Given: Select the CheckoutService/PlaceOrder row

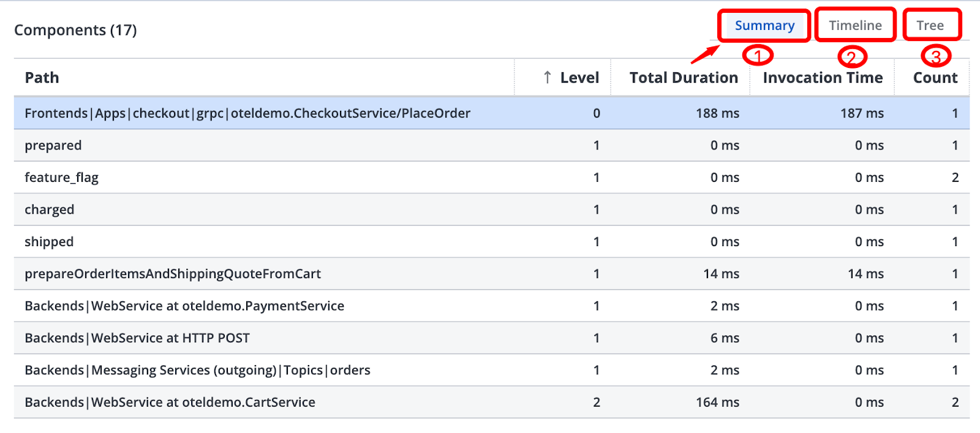Looking at the screenshot, I should [x=247, y=113].
